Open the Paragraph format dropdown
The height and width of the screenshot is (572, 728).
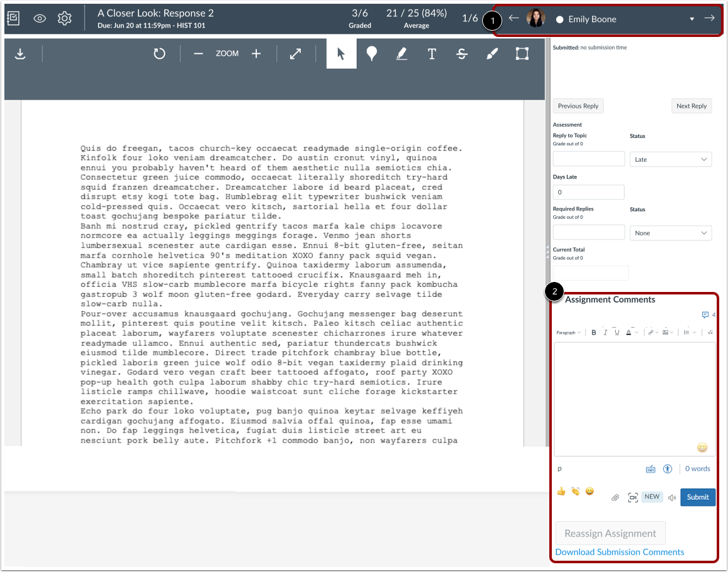[x=567, y=332]
